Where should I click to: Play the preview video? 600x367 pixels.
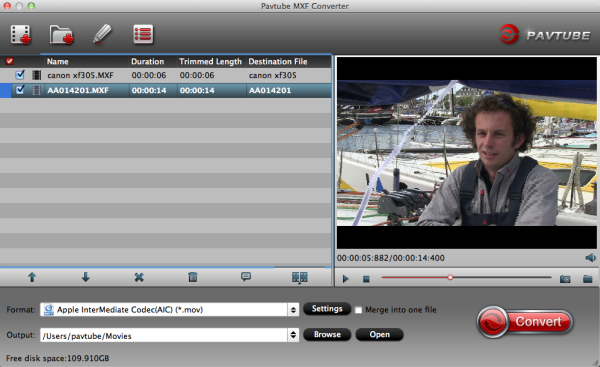point(346,279)
